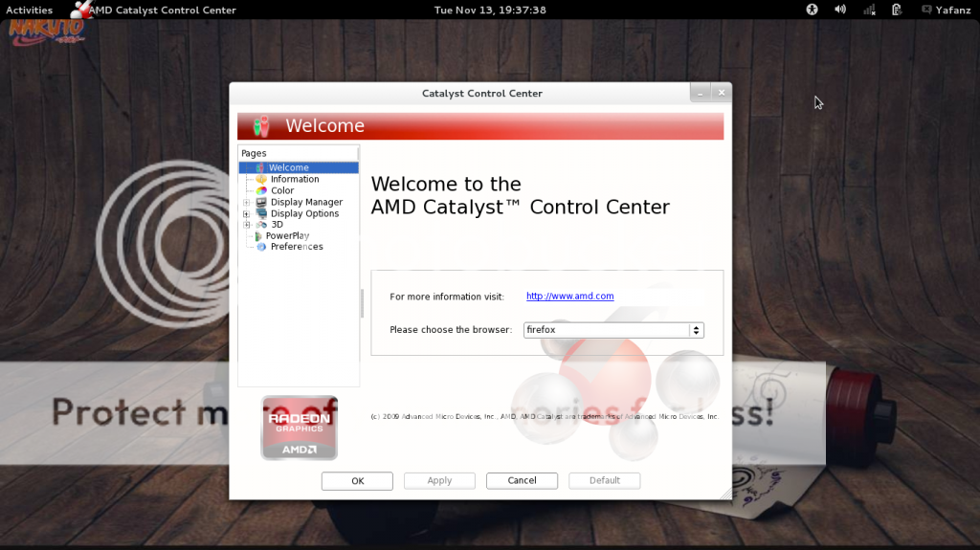Image resolution: width=980 pixels, height=550 pixels.
Task: Open the PowerPlay page
Action: [x=286, y=235]
